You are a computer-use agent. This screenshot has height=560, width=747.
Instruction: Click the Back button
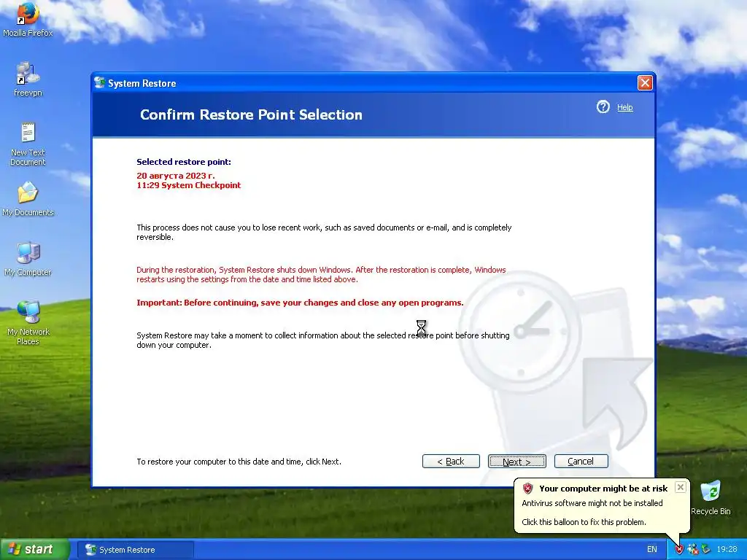[451, 461]
